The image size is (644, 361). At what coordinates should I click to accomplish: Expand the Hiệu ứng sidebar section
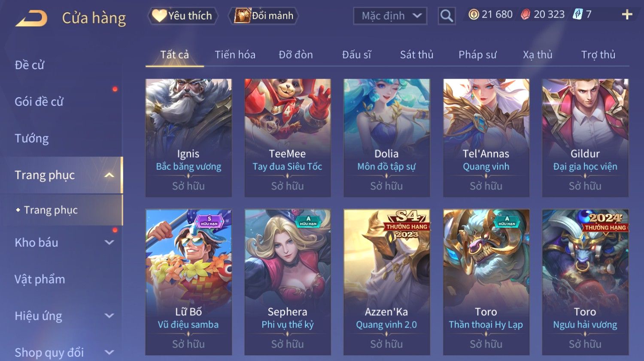(109, 316)
